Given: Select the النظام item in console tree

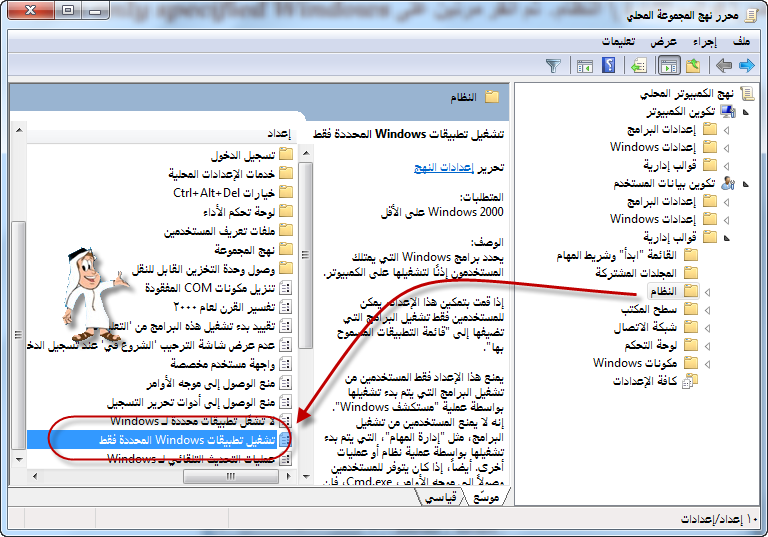Looking at the screenshot, I should (663, 291).
